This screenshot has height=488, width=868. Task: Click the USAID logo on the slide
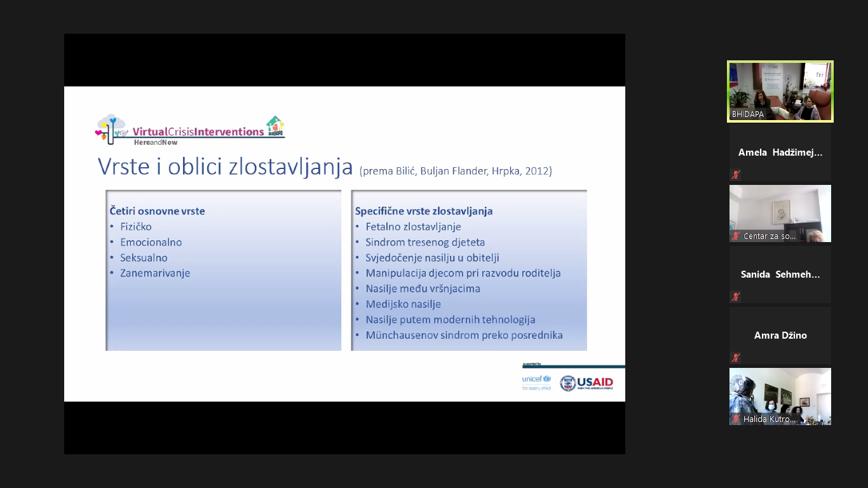[x=586, y=383]
